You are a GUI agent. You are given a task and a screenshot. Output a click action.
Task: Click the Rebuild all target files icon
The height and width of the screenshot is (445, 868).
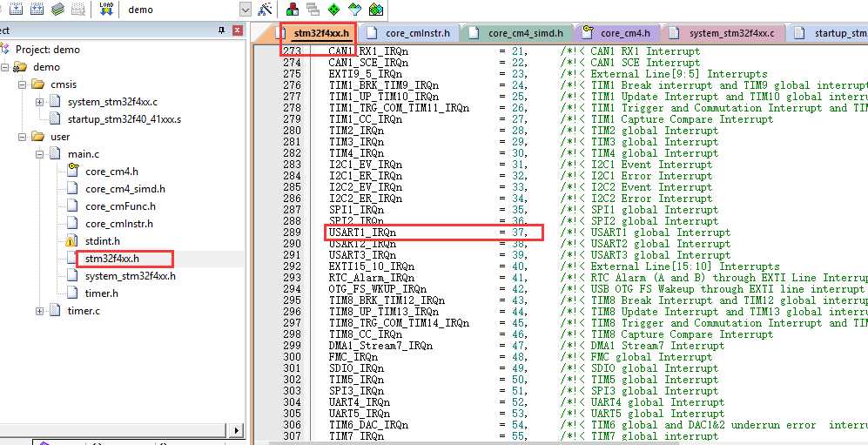[37, 9]
